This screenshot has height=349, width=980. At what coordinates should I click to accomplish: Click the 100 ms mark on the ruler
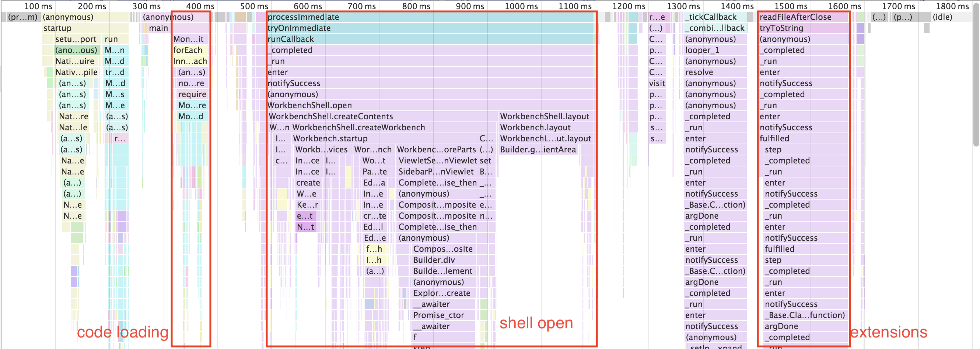pyautogui.click(x=38, y=6)
